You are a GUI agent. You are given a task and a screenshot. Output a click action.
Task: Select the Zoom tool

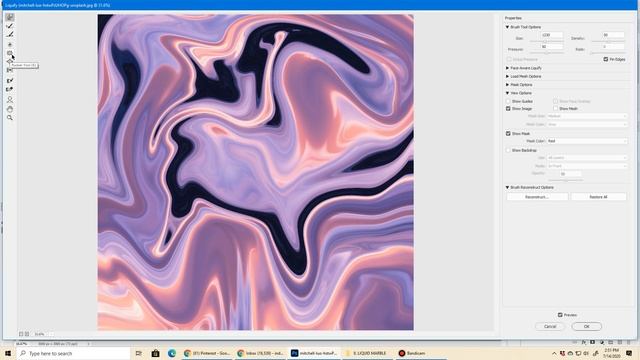pos(10,118)
